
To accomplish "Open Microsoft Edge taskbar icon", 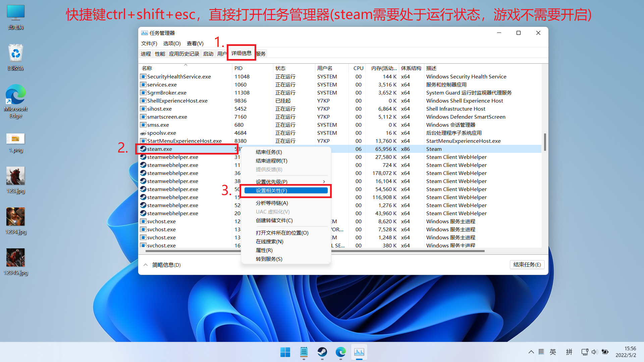I will 340,352.
